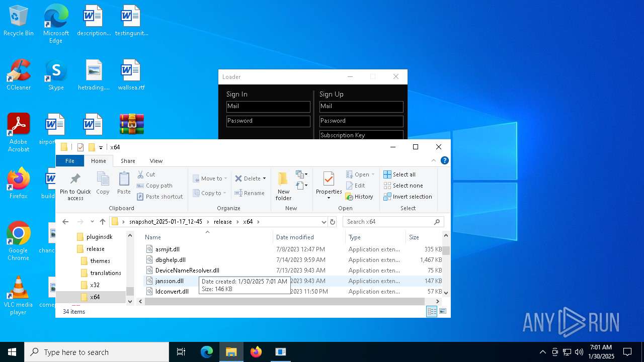Open the Skype desktop icon
Image resolution: width=644 pixels, height=362 pixels.
(x=56, y=75)
